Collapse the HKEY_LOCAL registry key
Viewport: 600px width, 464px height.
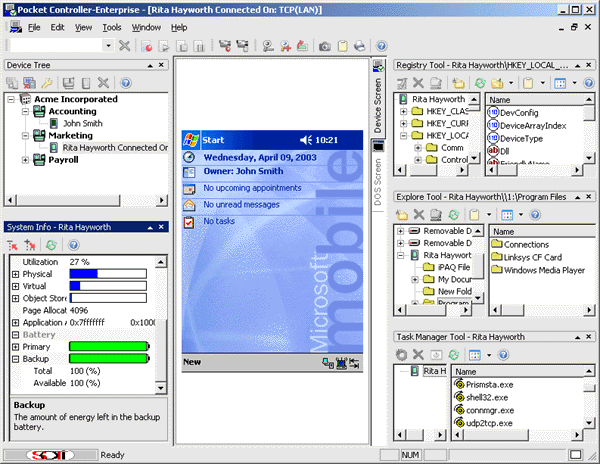point(403,136)
